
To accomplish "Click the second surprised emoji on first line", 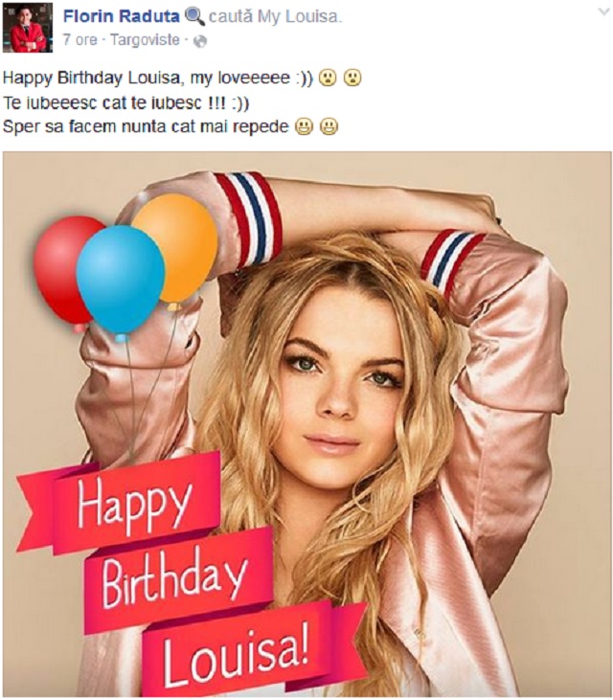I will pos(352,78).
